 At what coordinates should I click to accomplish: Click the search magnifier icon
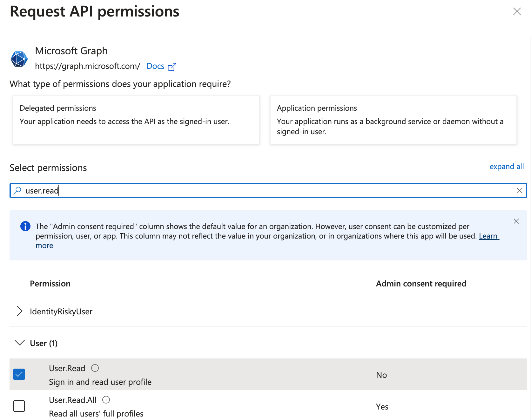click(x=18, y=190)
